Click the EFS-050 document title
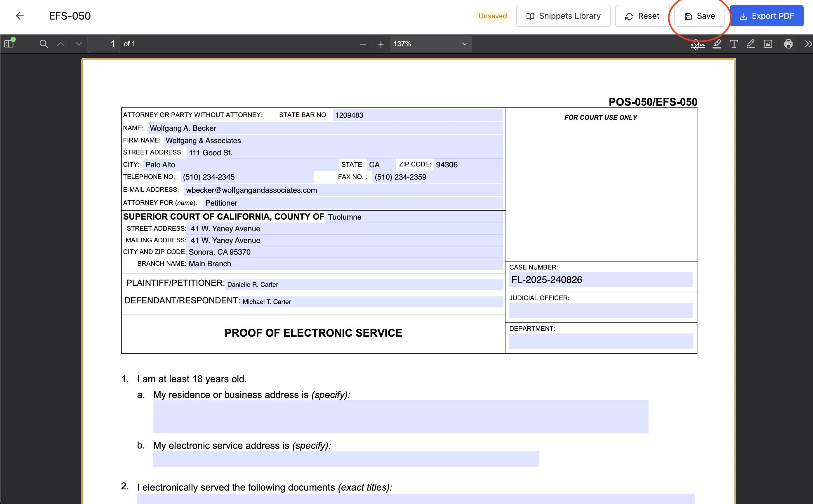Image resolution: width=813 pixels, height=504 pixels. click(x=70, y=16)
